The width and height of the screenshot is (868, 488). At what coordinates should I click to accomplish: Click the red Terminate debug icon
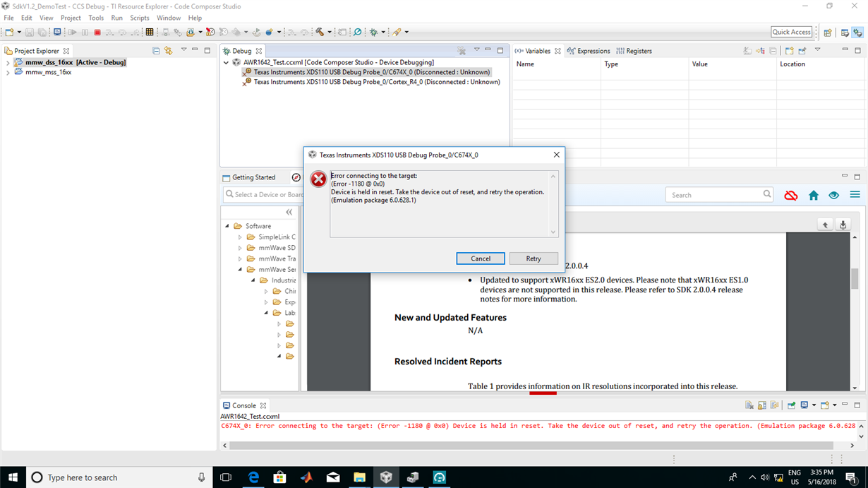click(x=97, y=32)
